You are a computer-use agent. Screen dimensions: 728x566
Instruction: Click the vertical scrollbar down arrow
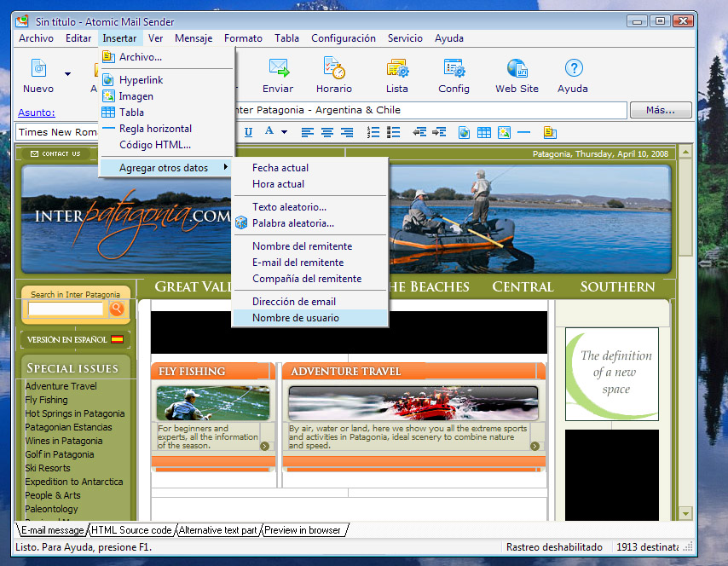click(x=685, y=513)
